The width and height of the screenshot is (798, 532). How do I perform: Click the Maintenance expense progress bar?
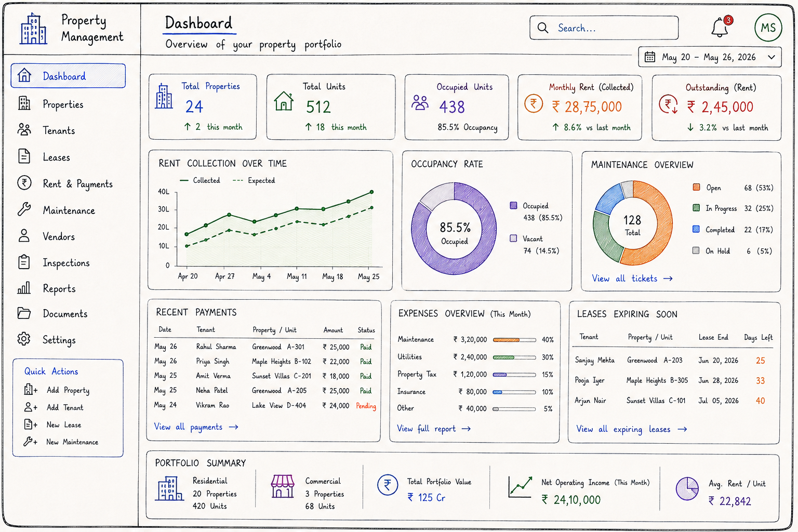tap(514, 340)
